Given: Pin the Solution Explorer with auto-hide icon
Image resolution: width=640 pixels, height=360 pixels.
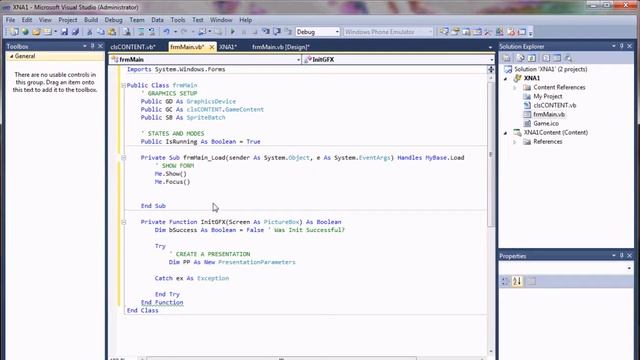Looking at the screenshot, I should [x=622, y=47].
